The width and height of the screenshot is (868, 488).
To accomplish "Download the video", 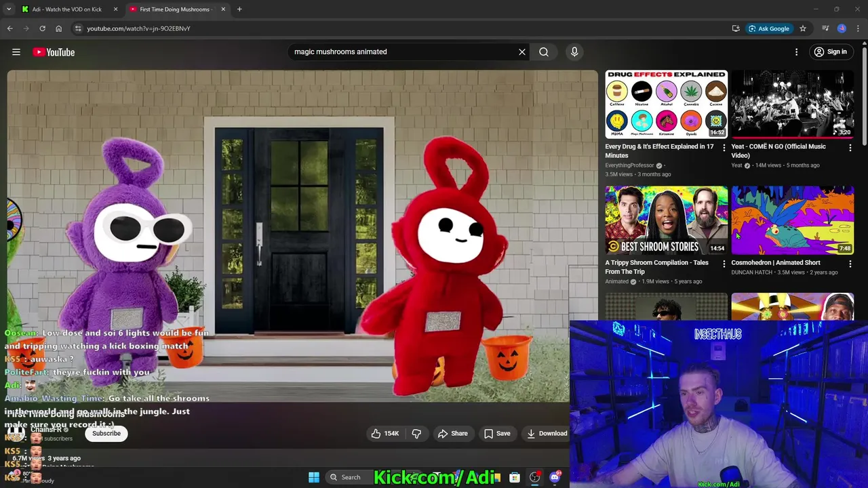I will pos(547,434).
